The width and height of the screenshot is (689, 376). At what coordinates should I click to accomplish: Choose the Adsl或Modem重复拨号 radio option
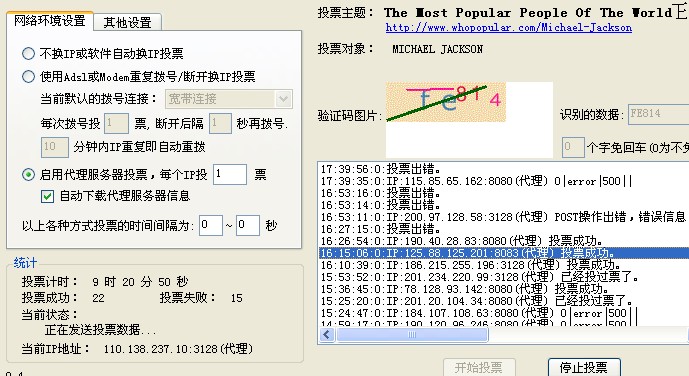click(x=28, y=76)
